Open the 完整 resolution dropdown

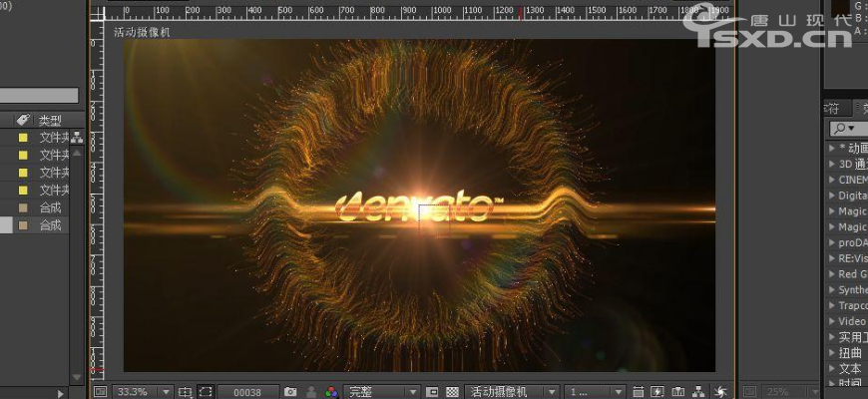(x=381, y=392)
